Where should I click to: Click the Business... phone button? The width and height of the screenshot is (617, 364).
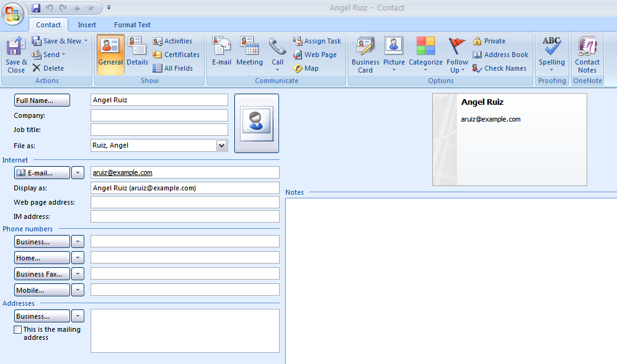(x=42, y=242)
